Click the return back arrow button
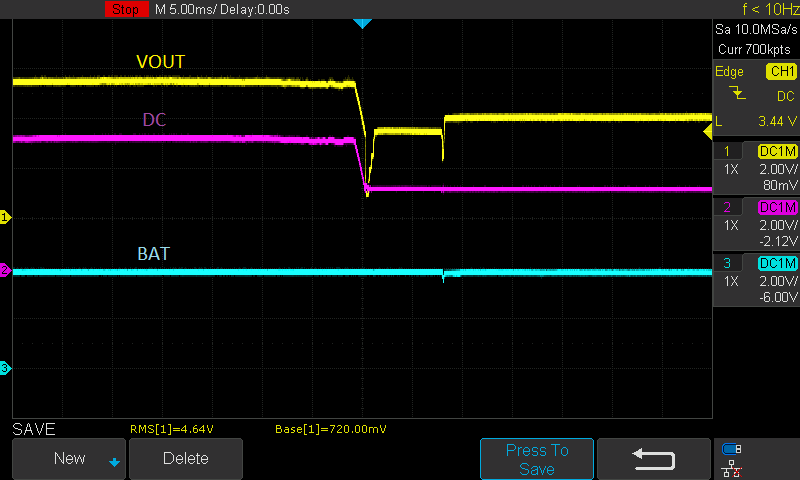The image size is (800, 480). click(x=654, y=459)
